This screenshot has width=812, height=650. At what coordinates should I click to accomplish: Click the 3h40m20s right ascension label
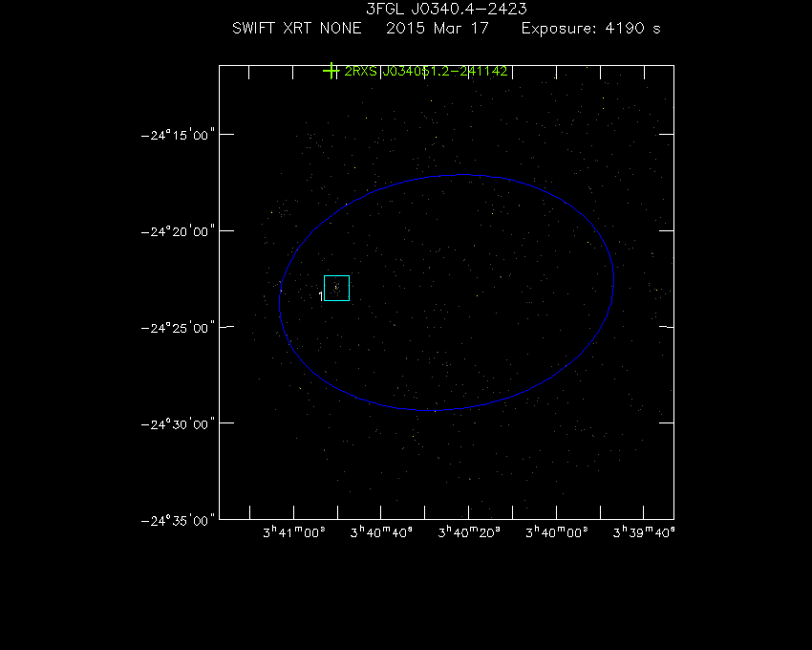click(469, 532)
